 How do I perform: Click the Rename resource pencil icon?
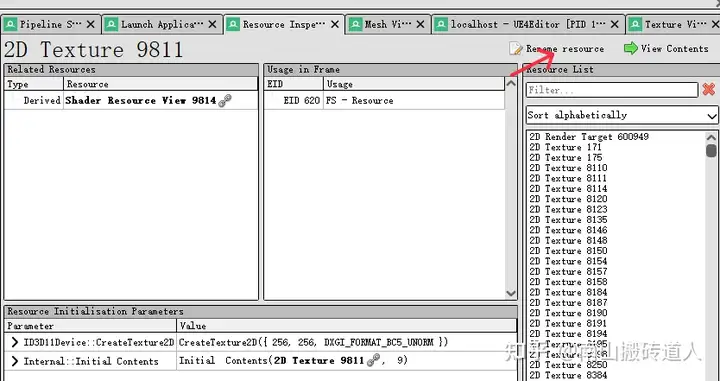point(516,48)
